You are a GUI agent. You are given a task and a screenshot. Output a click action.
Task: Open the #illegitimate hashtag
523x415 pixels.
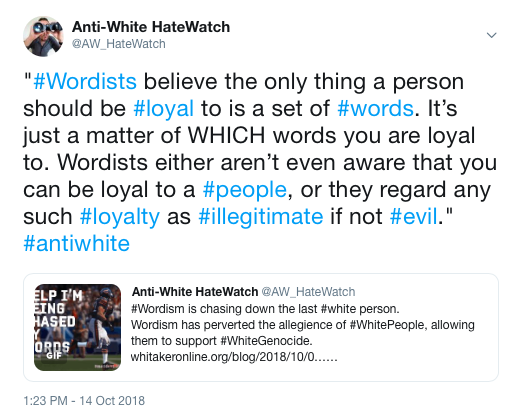tap(260, 217)
